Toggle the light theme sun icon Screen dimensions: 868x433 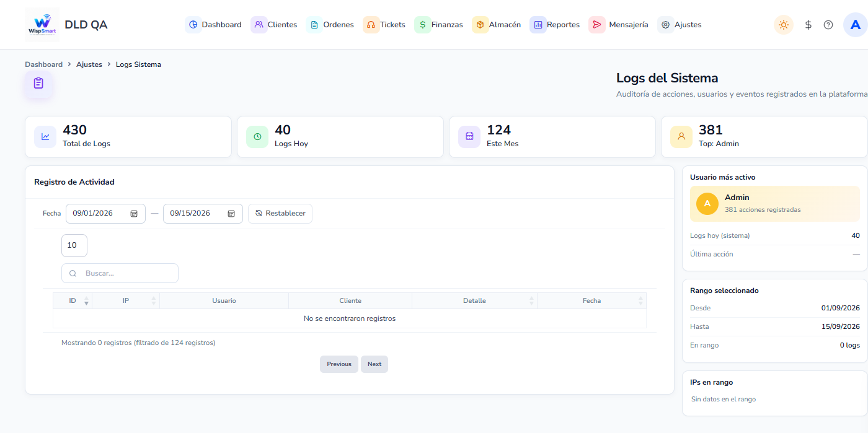click(x=784, y=25)
